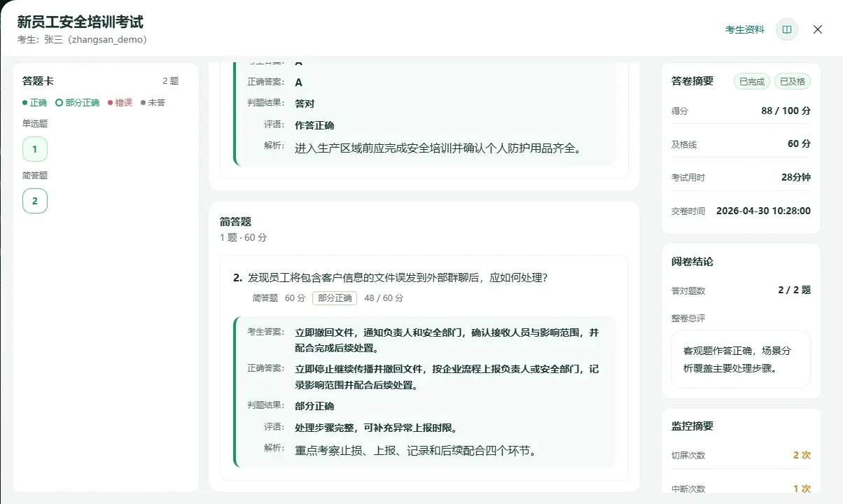Click the 考试用时 28分钟 value
This screenshot has width=843, height=504.
796,177
